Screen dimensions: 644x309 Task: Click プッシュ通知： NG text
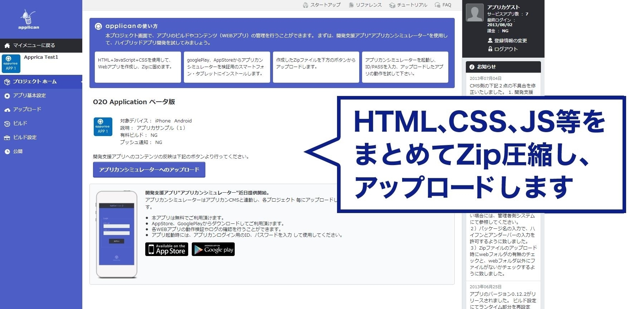141,143
